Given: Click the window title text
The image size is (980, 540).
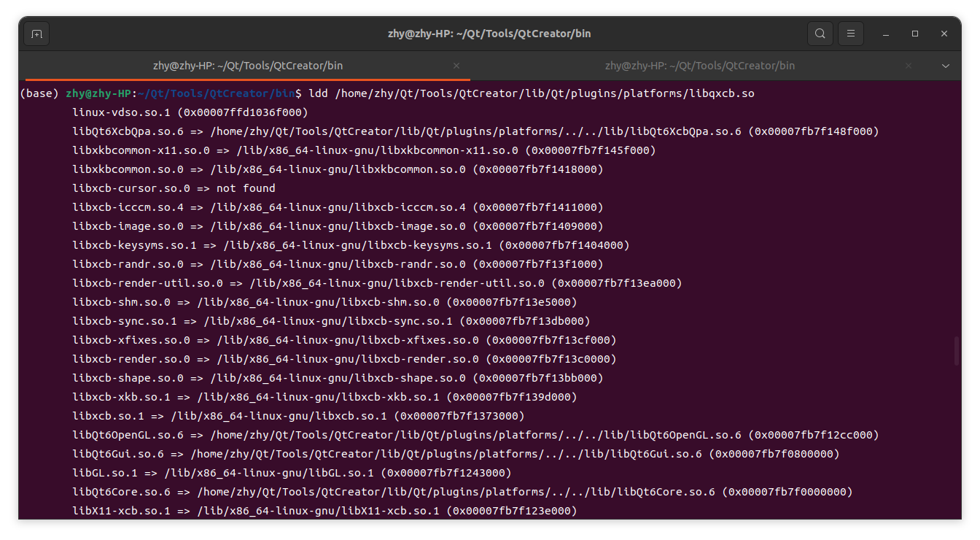Looking at the screenshot, I should tap(489, 33).
